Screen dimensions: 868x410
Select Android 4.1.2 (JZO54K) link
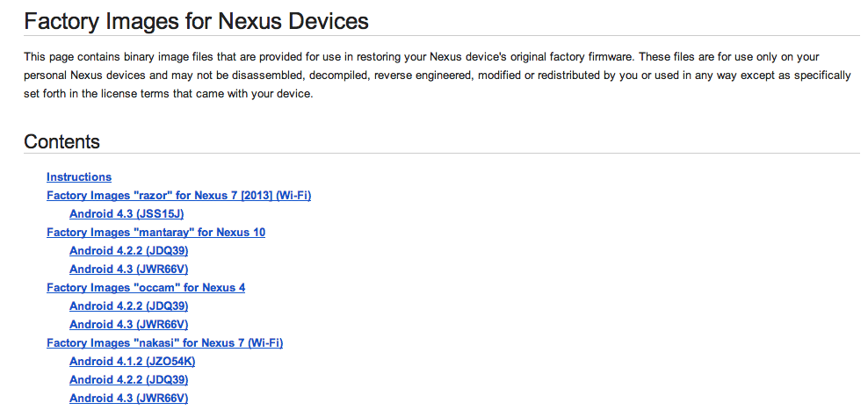pos(132,362)
